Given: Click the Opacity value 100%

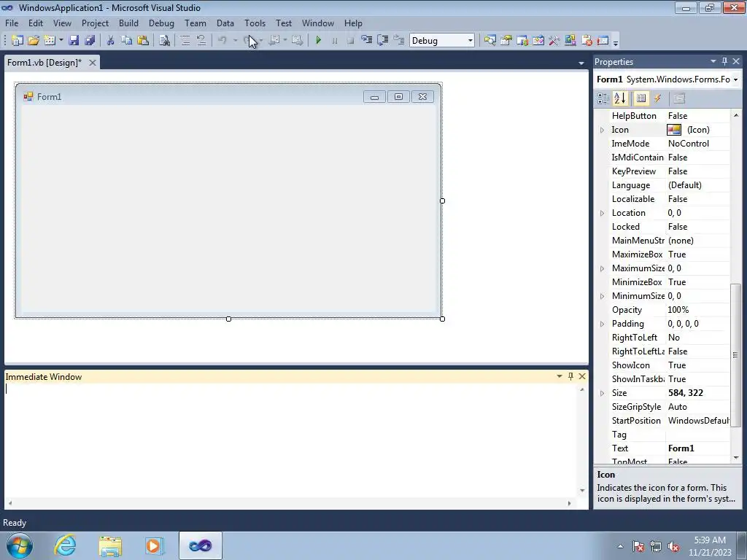Looking at the screenshot, I should (678, 309).
